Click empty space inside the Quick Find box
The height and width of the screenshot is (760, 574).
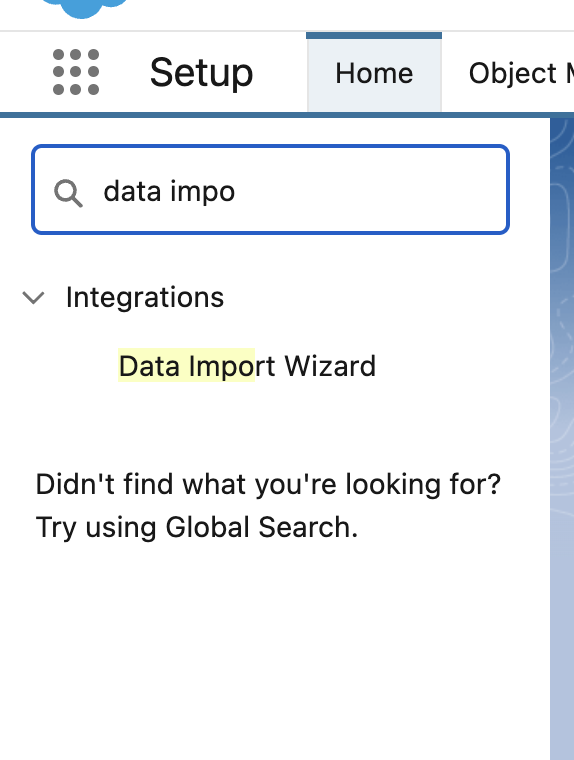[x=373, y=190]
